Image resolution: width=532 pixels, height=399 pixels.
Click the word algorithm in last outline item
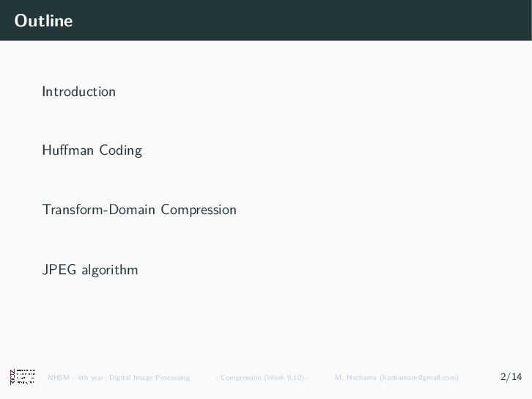click(x=110, y=271)
